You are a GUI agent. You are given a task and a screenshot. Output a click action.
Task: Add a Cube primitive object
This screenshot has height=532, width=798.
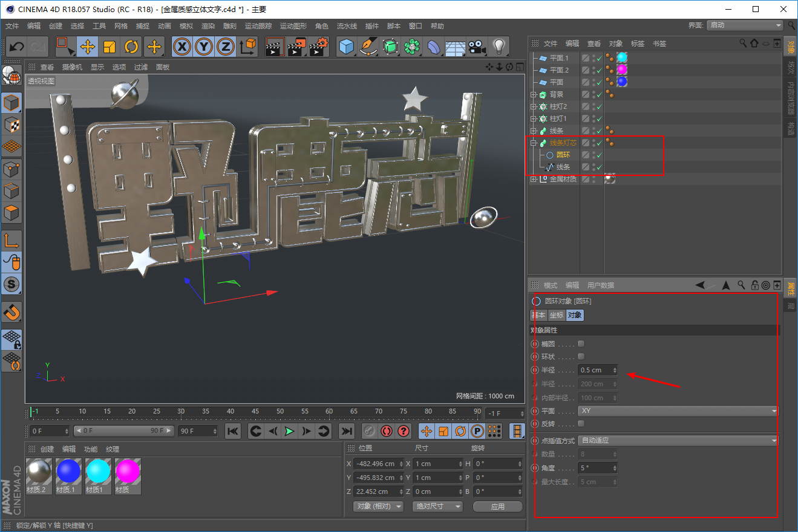(x=347, y=47)
